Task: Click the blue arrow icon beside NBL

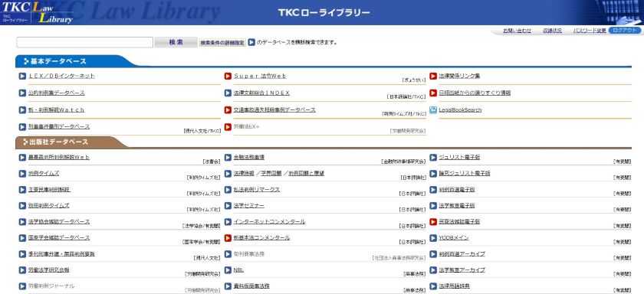Action: (x=228, y=270)
